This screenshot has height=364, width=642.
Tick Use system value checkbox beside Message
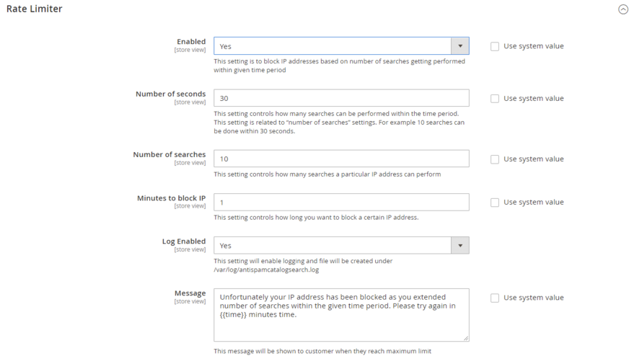point(494,298)
